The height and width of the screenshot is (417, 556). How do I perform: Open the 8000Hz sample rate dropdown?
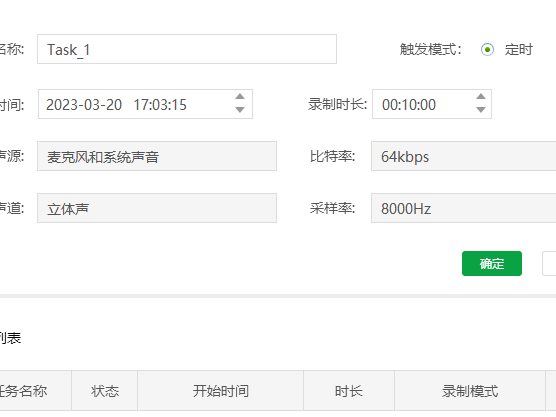click(x=463, y=208)
